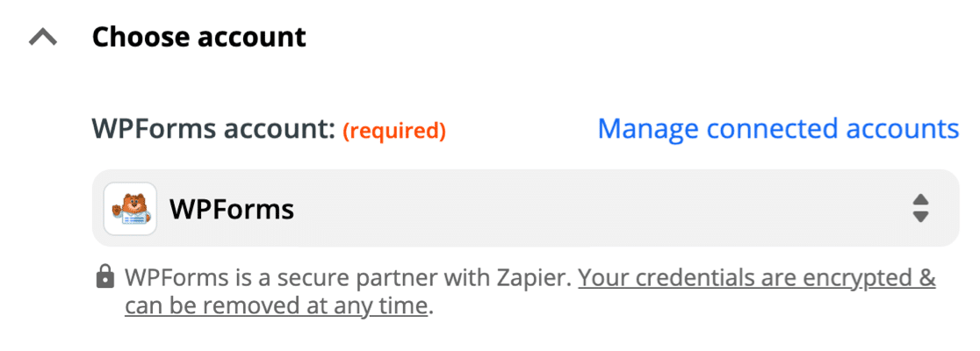This screenshot has width=980, height=351.
Task: Click the WPForms bear mascot icon
Action: (130, 209)
